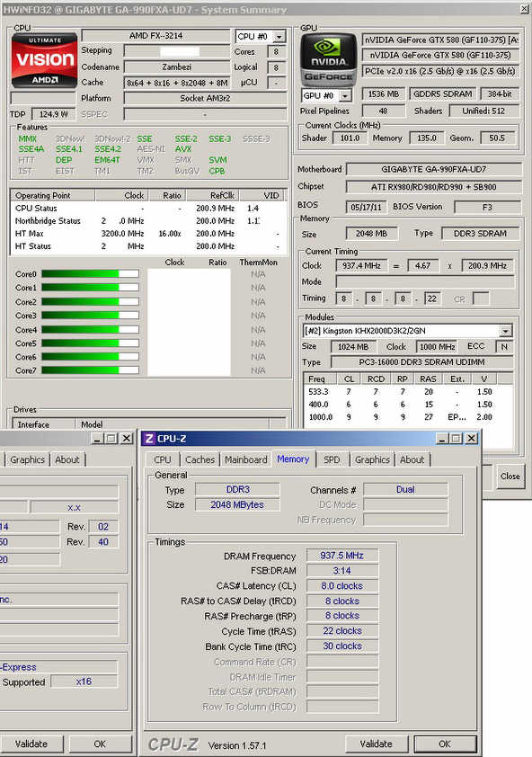Click the Socket AM3r2 platform field

[205, 98]
